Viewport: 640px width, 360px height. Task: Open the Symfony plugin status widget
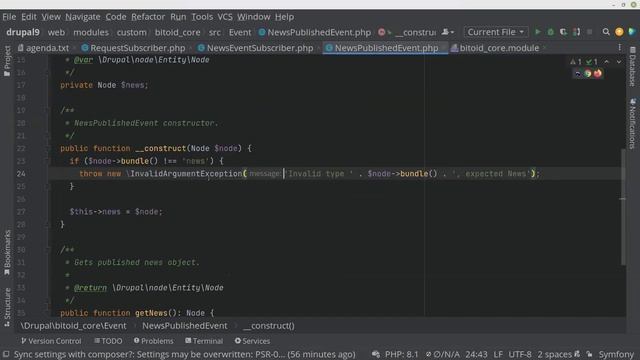click(x=616, y=354)
